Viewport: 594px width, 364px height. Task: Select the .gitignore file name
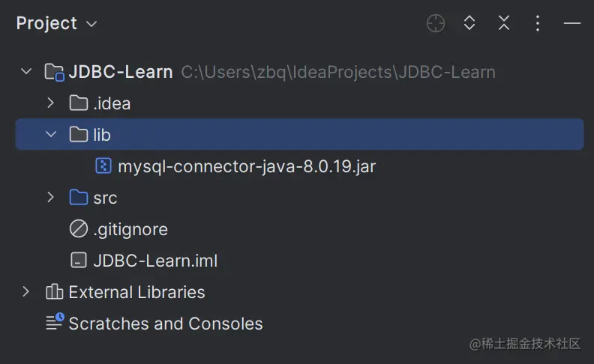click(x=130, y=229)
